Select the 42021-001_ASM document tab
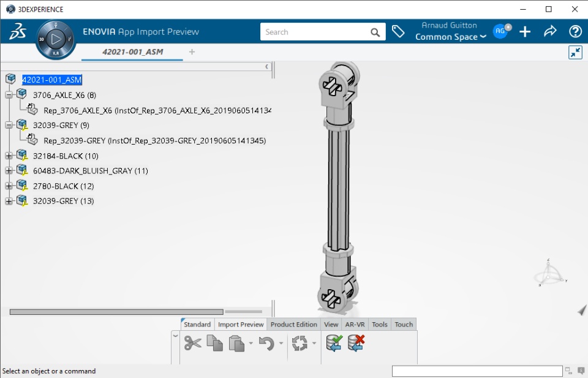The width and height of the screenshot is (588, 378). tap(132, 51)
